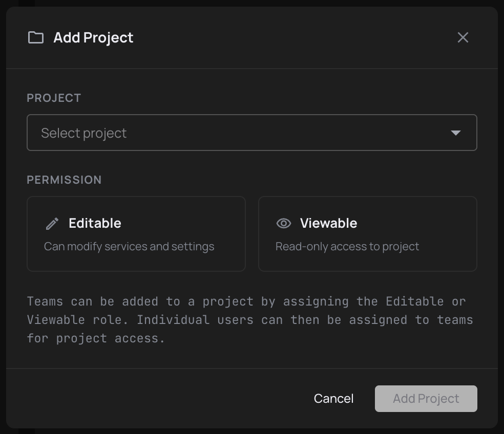
Task: Click the 'Read-only access to project' text
Action: (x=347, y=246)
